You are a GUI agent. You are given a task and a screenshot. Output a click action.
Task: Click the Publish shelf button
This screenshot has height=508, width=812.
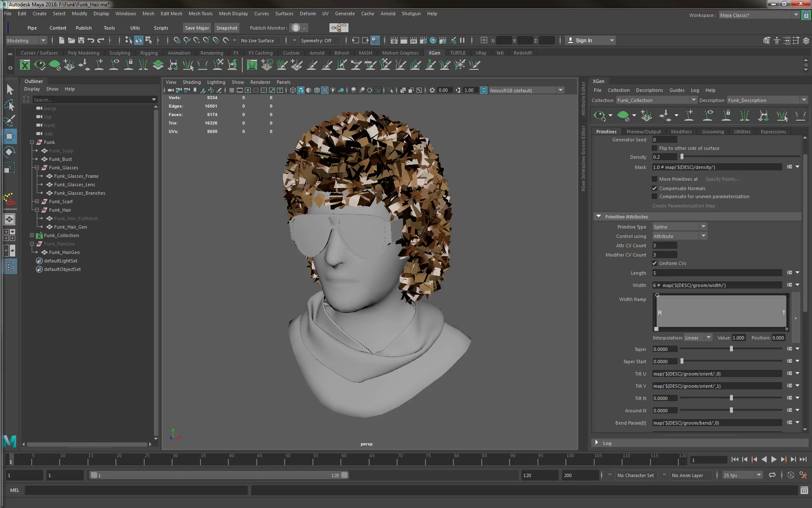(x=83, y=28)
